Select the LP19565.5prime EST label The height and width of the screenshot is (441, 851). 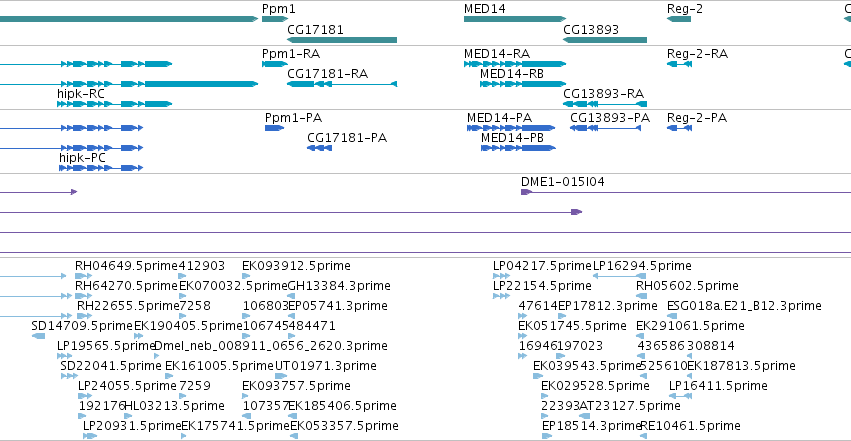(x=106, y=346)
